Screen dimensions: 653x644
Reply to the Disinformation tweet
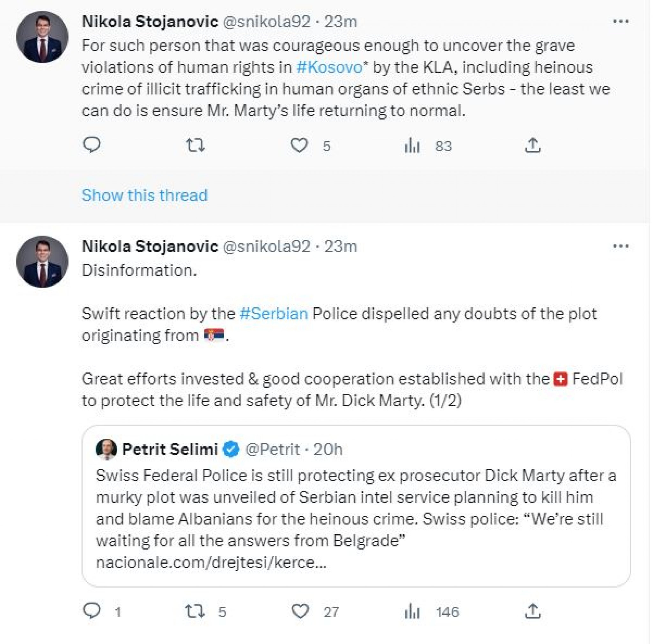(x=92, y=611)
